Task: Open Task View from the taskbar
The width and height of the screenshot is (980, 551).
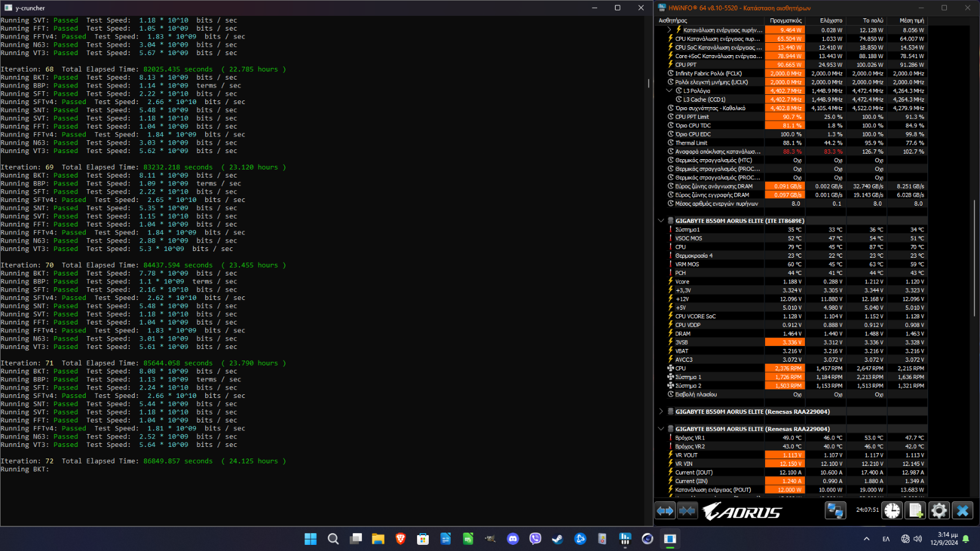Action: pos(356,539)
